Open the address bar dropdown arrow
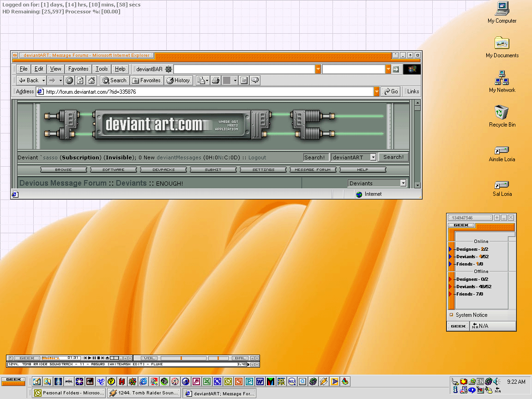The height and width of the screenshot is (399, 532). click(377, 91)
